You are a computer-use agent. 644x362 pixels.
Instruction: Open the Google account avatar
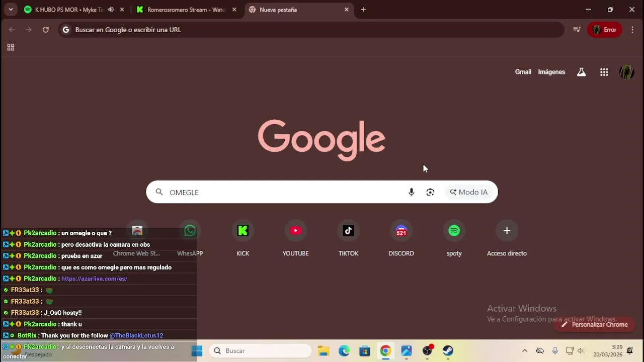(x=626, y=72)
